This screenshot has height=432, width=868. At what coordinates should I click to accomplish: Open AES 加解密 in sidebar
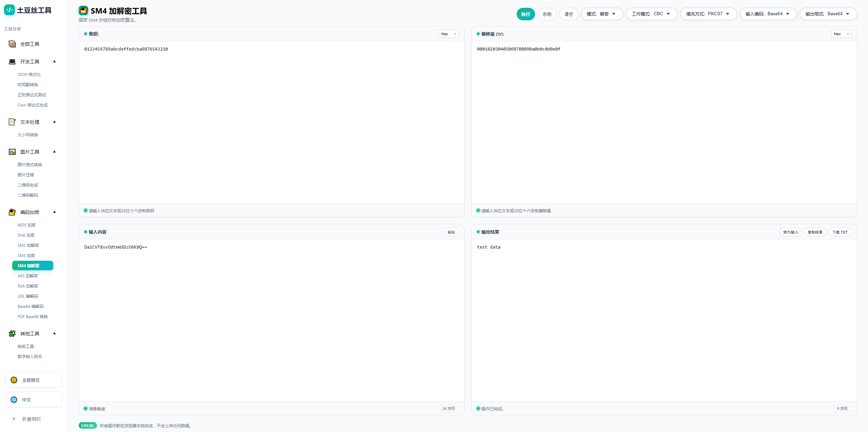point(28,276)
